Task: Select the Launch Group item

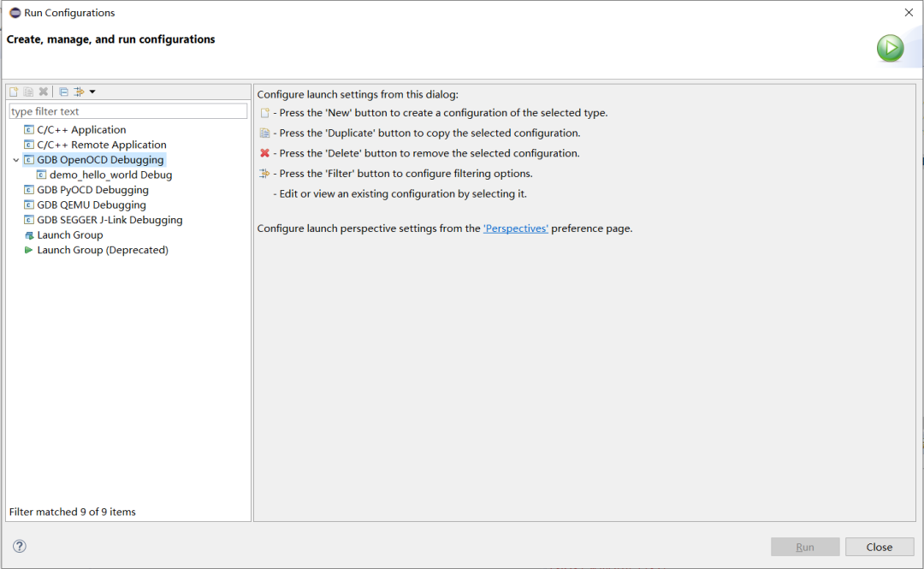Action: click(69, 235)
